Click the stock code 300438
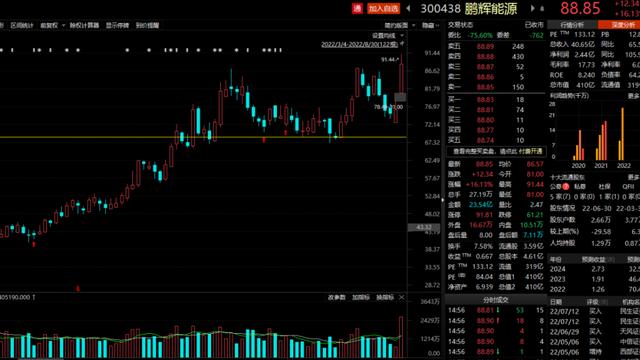 440,8
